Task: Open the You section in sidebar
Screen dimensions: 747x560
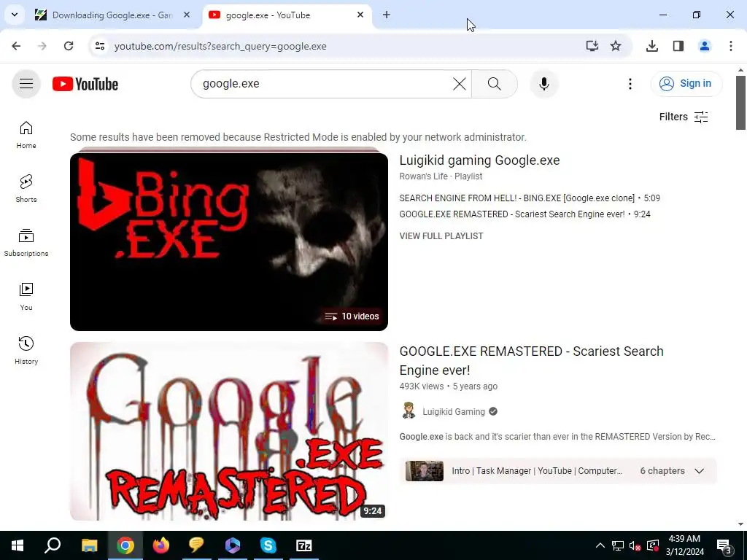Action: 26,296
